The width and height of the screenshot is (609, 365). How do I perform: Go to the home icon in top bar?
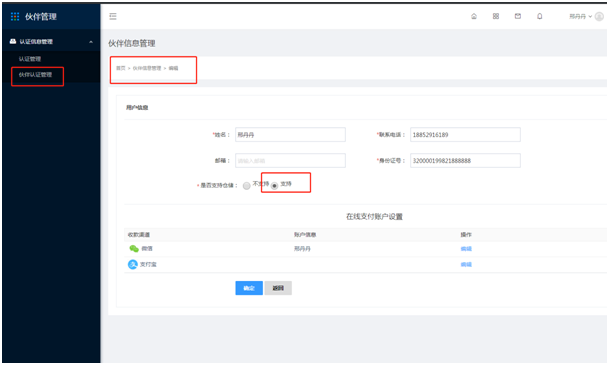point(474,16)
